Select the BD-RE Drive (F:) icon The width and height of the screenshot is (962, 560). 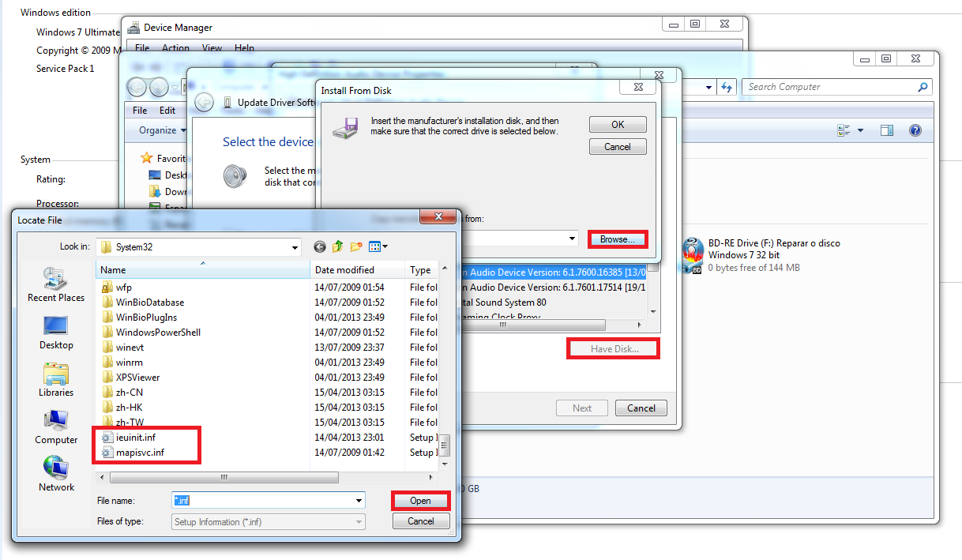pos(693,255)
